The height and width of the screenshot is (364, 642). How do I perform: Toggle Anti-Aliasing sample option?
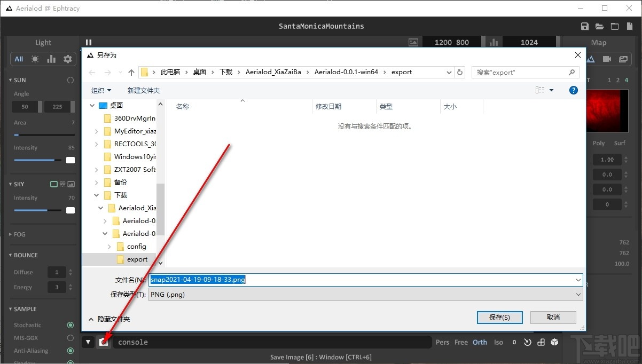click(x=71, y=351)
